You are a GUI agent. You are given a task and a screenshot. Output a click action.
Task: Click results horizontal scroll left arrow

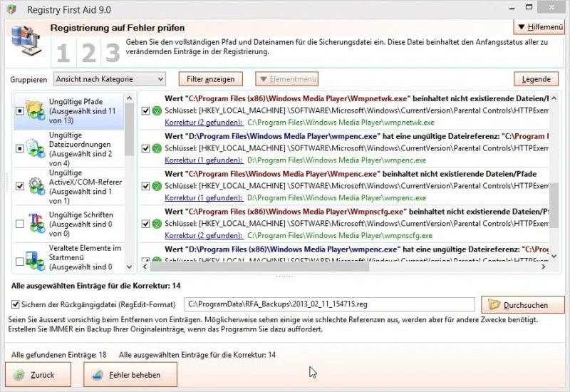pyautogui.click(x=145, y=267)
